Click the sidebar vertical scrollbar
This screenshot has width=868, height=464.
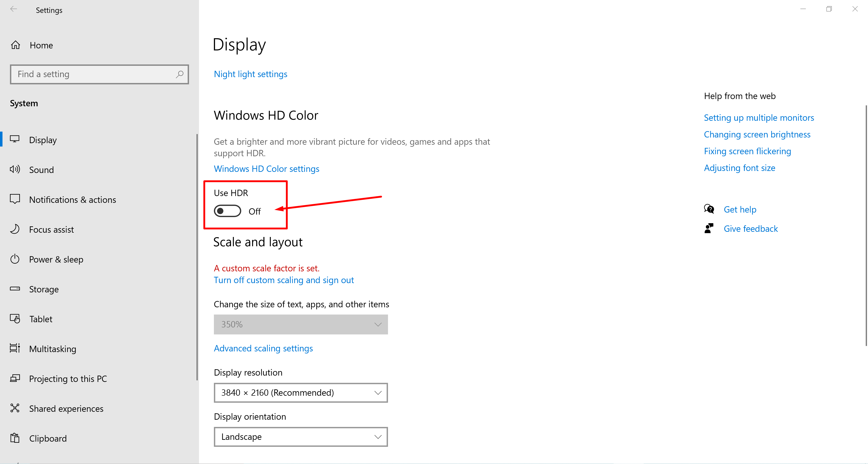[x=197, y=257]
